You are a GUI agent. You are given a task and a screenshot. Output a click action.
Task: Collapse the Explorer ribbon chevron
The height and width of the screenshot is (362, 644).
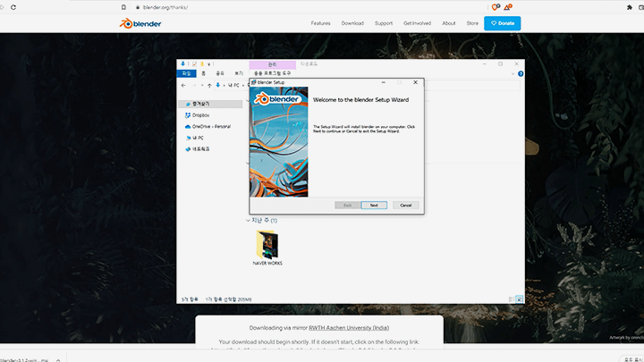point(513,74)
